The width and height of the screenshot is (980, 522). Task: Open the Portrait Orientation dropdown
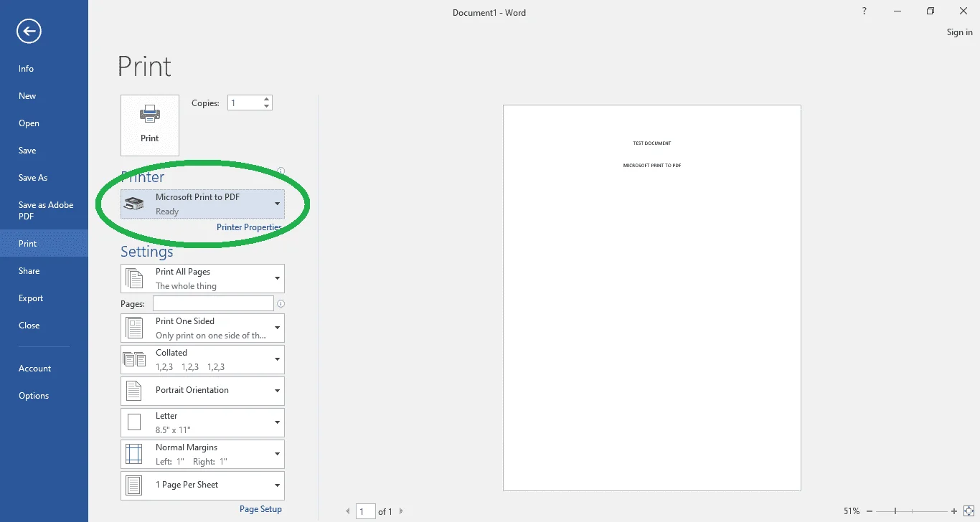202,391
